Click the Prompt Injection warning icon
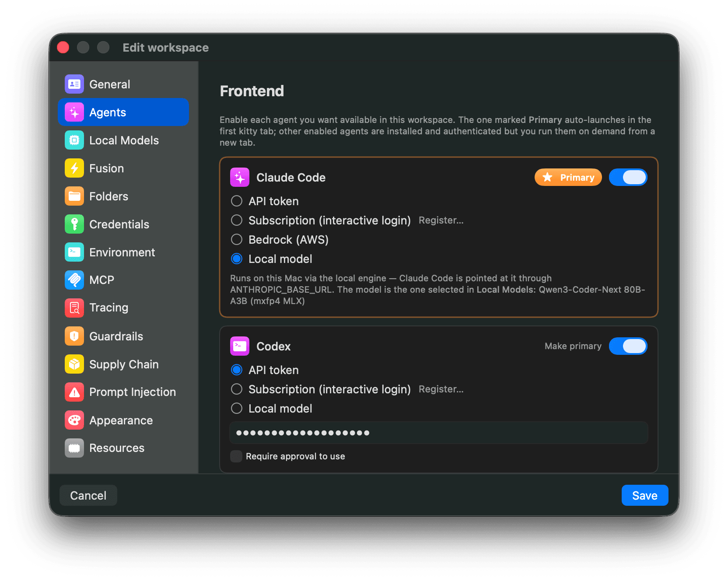The width and height of the screenshot is (728, 581). click(x=74, y=392)
